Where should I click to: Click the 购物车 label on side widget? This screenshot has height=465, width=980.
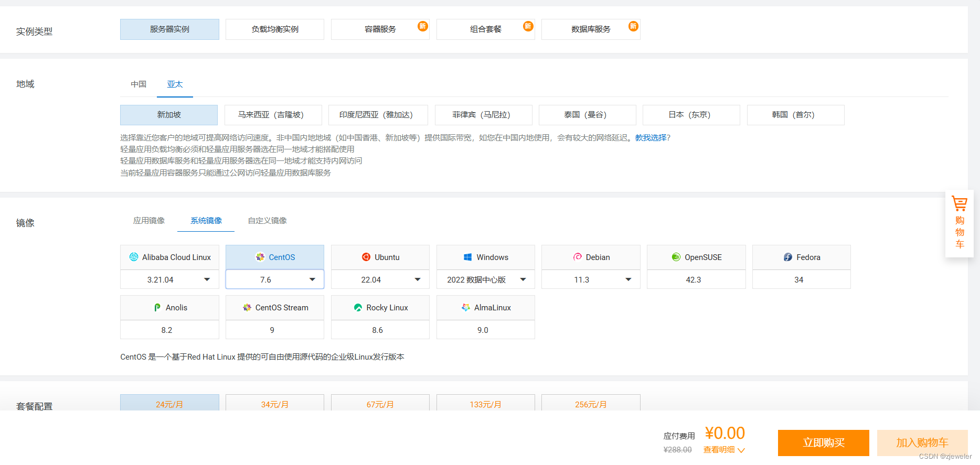point(960,232)
